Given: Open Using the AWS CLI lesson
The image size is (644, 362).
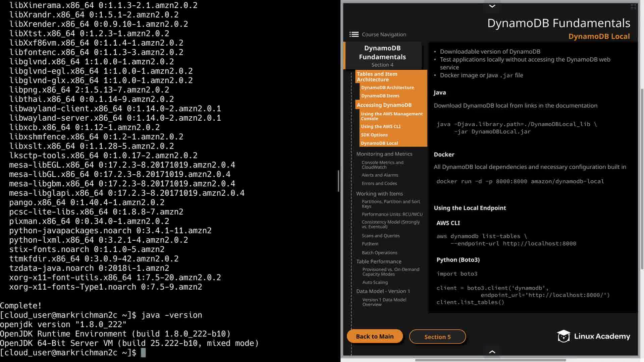Looking at the screenshot, I should coord(381,127).
